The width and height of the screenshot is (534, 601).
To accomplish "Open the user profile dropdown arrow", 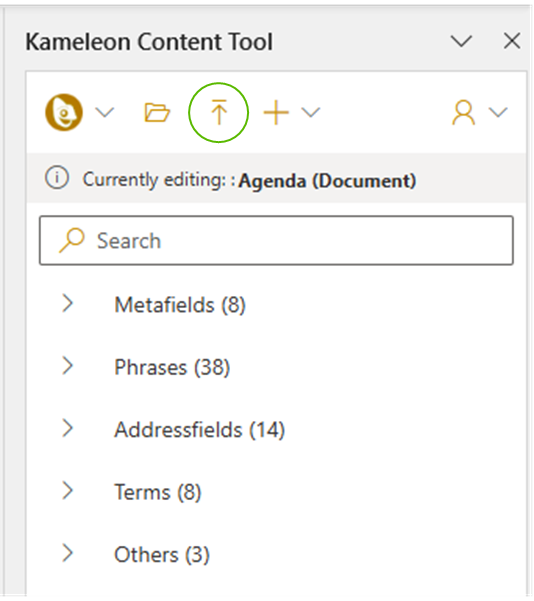I will [x=498, y=112].
